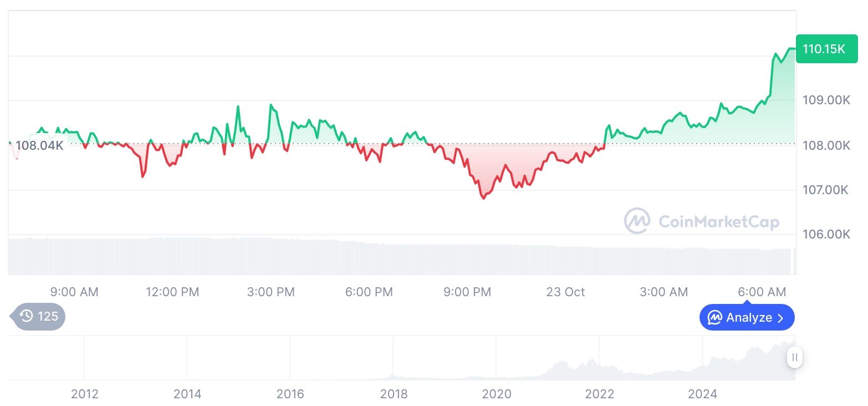Click the CoinMarketCap watermark logo icon
This screenshot has width=868, height=406.
tap(637, 221)
